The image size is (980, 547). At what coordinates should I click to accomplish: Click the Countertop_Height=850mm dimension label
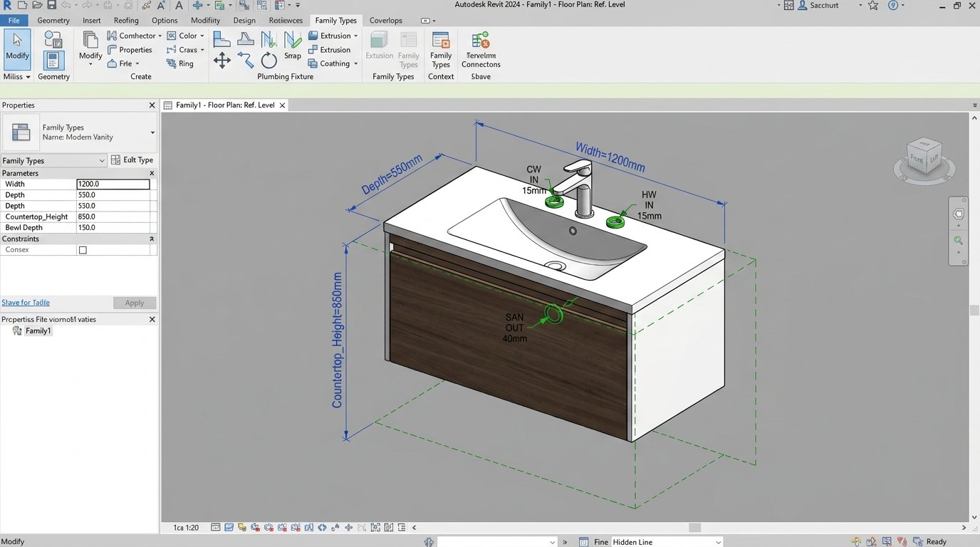pyautogui.click(x=337, y=340)
